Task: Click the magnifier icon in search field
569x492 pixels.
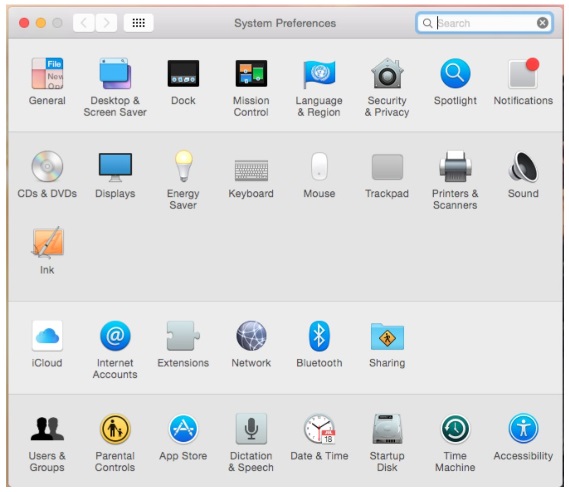Action: pos(427,23)
